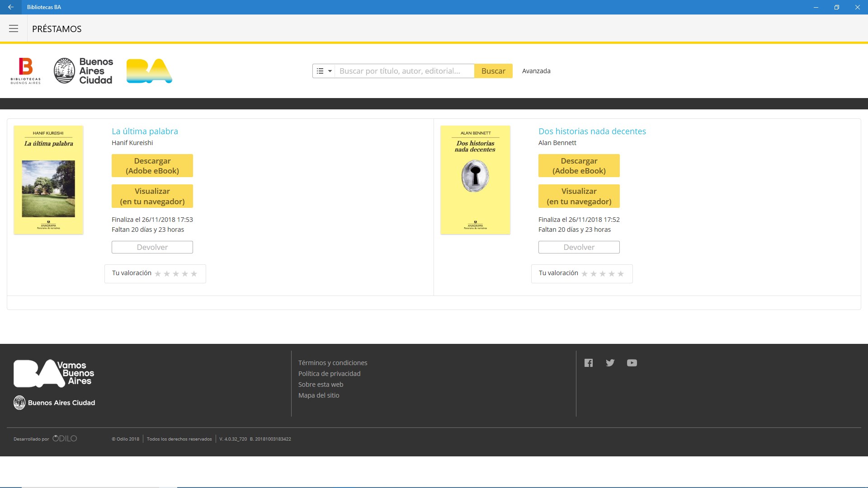Open Avanzada advanced search link
Image resolution: width=868 pixels, height=488 pixels.
coord(536,71)
